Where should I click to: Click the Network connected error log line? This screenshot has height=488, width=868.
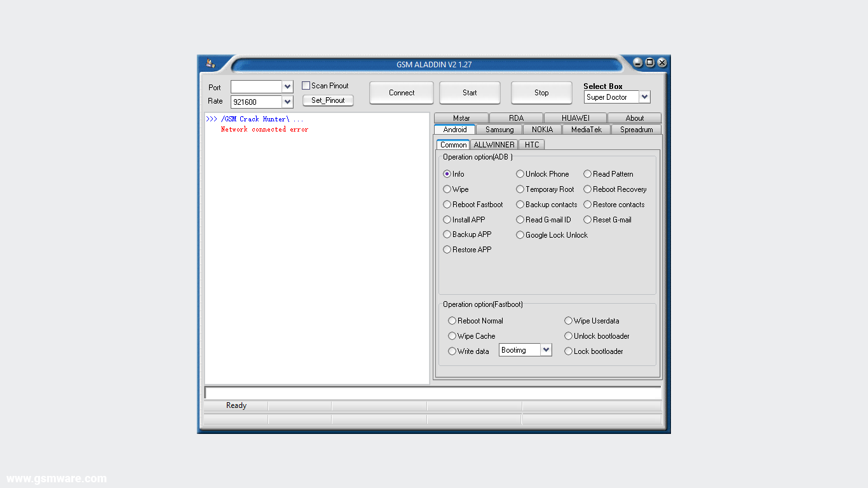pyautogui.click(x=264, y=129)
